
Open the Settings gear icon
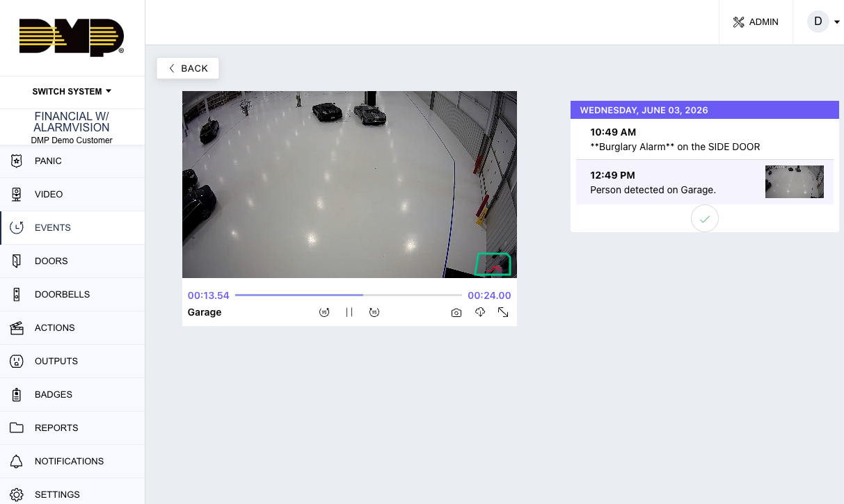[x=17, y=494]
